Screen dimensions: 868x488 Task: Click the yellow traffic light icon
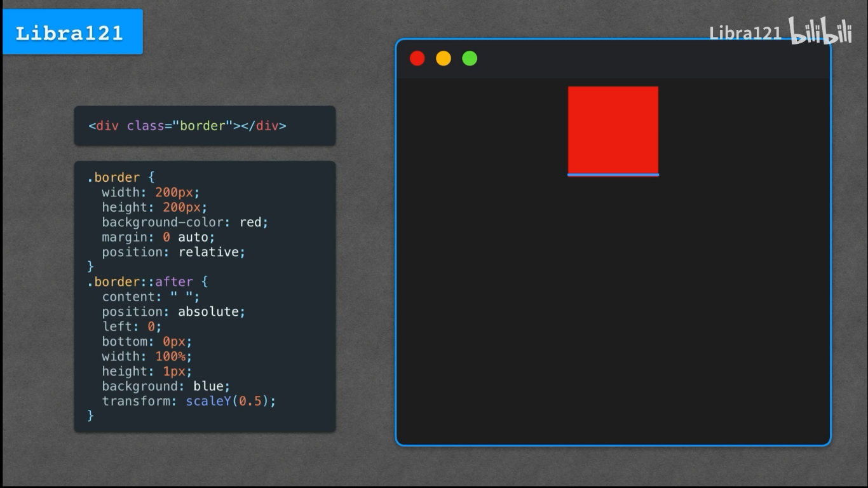pyautogui.click(x=444, y=58)
